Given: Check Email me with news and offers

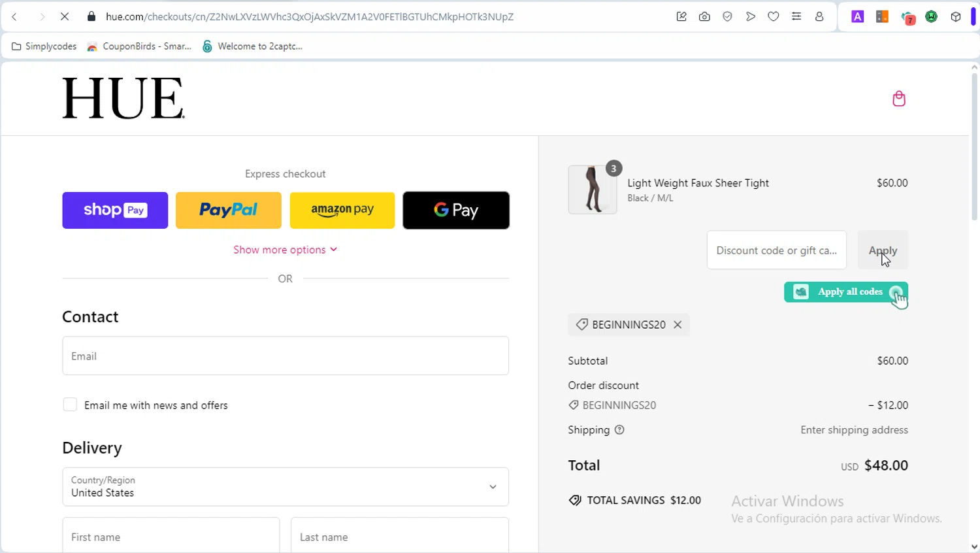Looking at the screenshot, I should [70, 405].
